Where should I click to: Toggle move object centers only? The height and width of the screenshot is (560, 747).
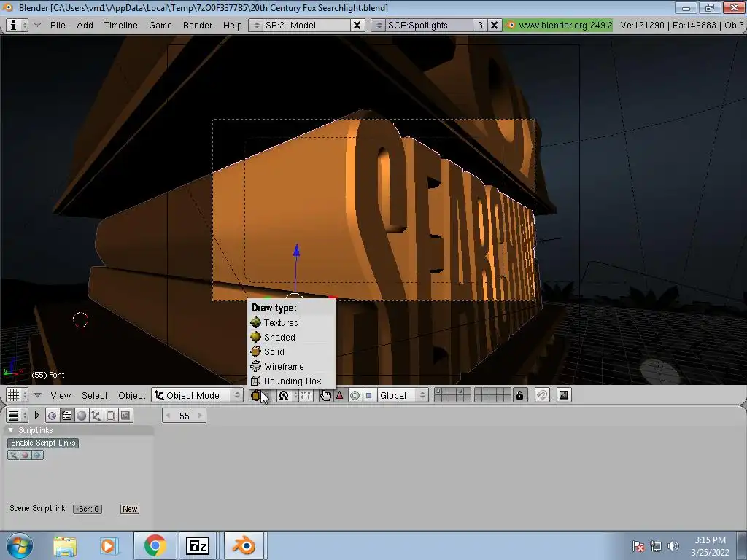[x=306, y=395]
